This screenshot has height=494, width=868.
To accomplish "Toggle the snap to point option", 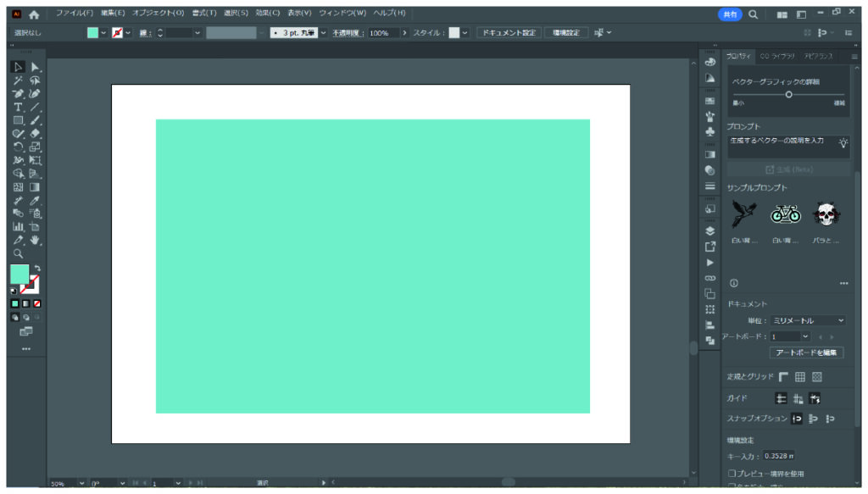I will (797, 419).
